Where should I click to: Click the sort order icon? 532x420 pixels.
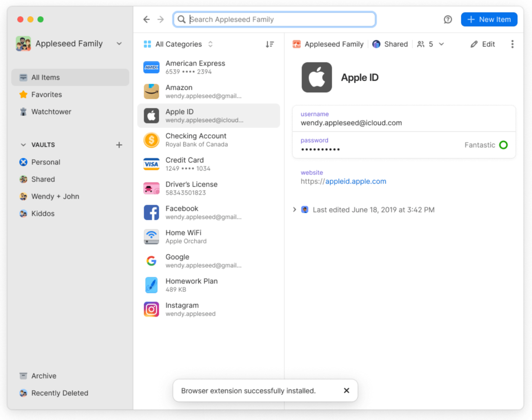tap(270, 44)
